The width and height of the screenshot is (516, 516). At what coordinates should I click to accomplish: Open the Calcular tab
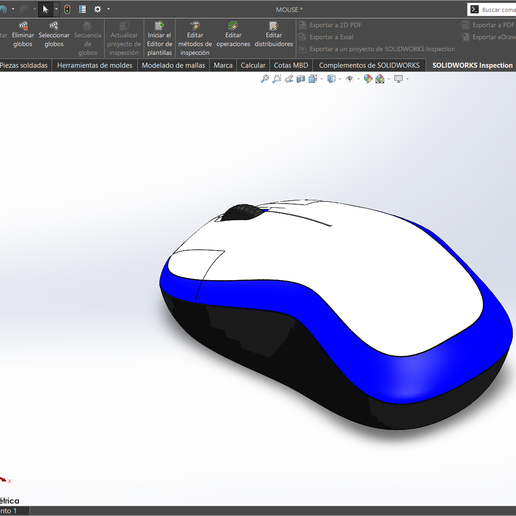253,65
